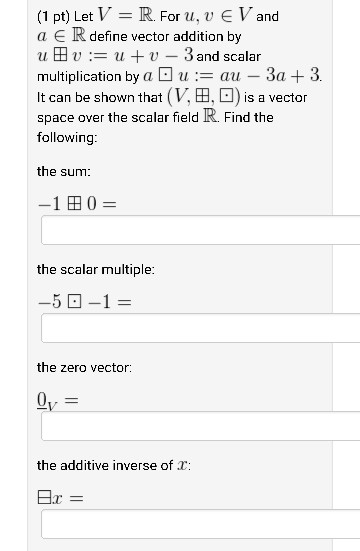Click the (V, ⊞, ⊡) tuple expression

(204, 96)
